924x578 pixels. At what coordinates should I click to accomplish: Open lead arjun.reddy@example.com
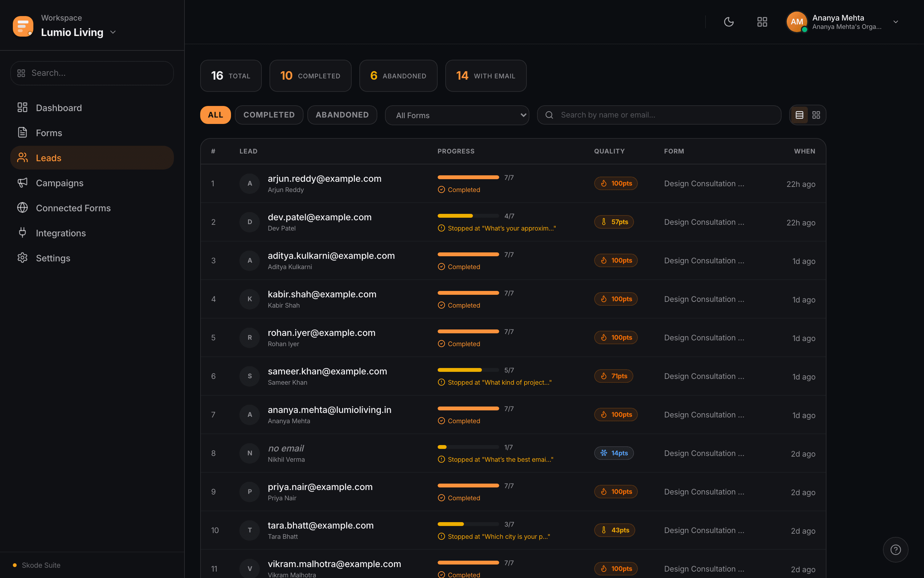tap(325, 179)
